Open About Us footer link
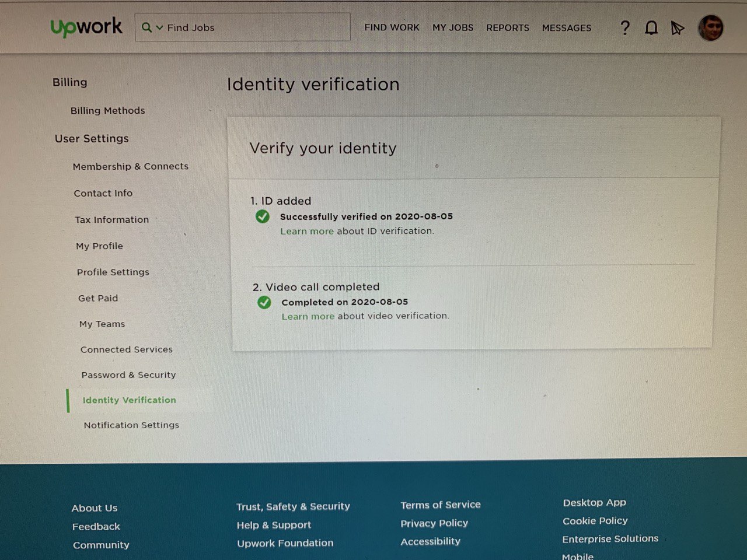Screen dimensions: 747x560 coord(95,508)
